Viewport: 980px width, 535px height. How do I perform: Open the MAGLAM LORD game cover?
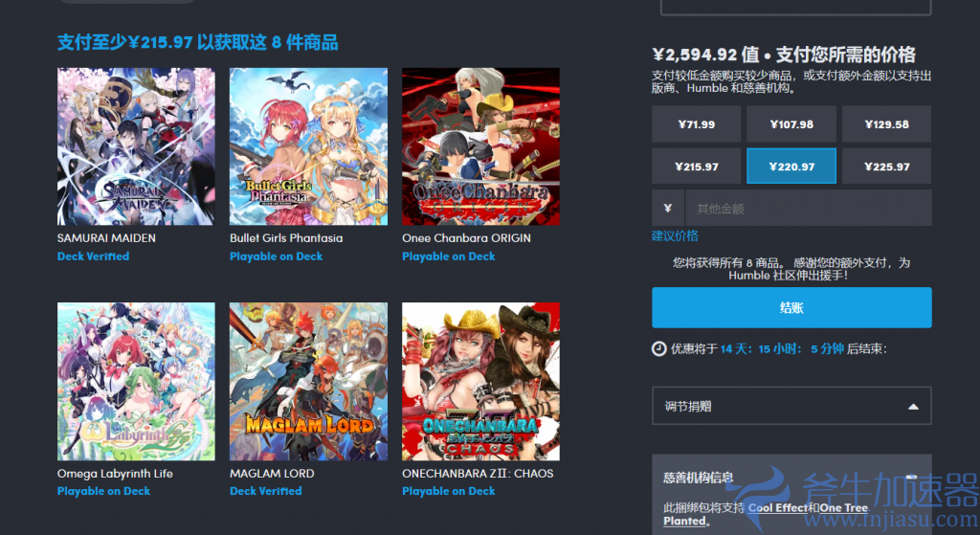pyautogui.click(x=308, y=381)
